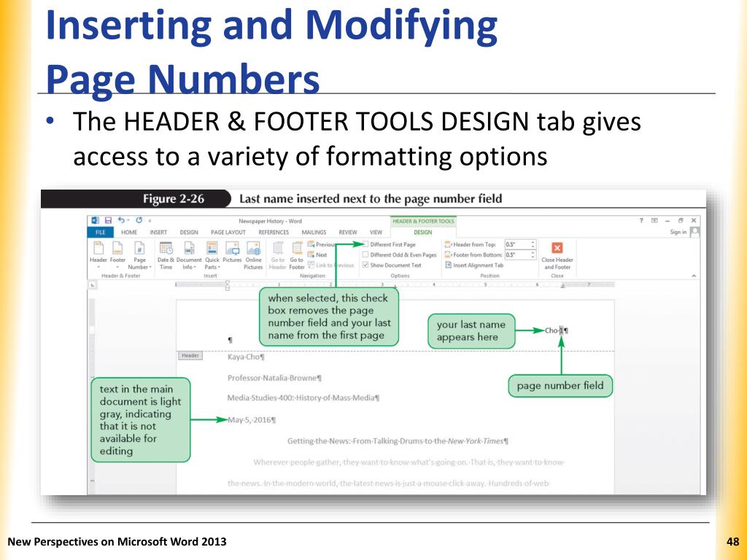Viewport: 747px width, 560px height.
Task: Open the Header gallery button
Action: pyautogui.click(x=98, y=256)
